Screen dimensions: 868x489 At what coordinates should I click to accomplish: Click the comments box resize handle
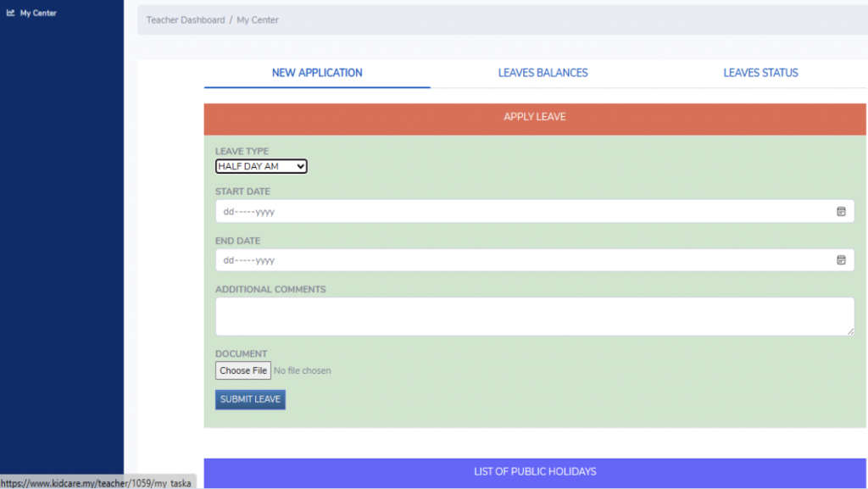click(x=850, y=331)
